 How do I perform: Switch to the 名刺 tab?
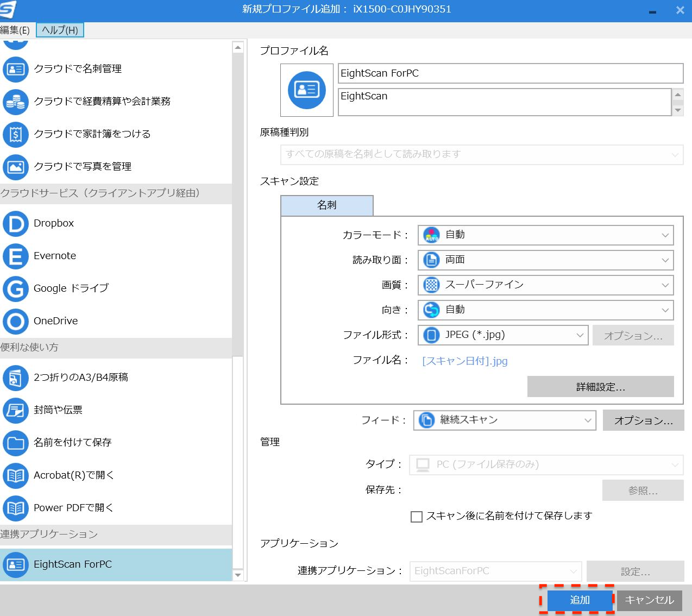pyautogui.click(x=327, y=205)
